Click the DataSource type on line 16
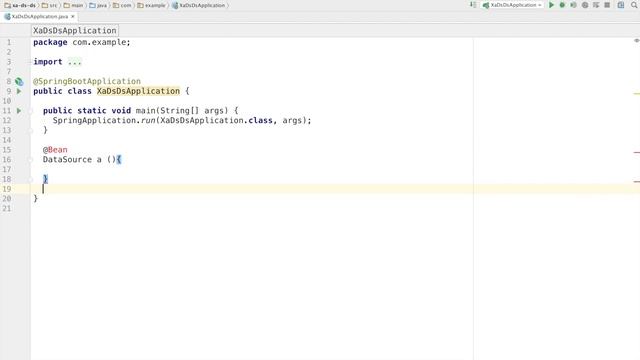Screen dimensions: 640x360 [x=67, y=160]
